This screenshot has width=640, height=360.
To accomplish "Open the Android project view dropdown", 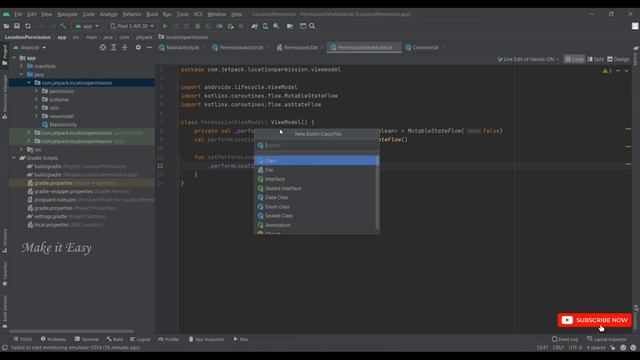I will (x=29, y=47).
